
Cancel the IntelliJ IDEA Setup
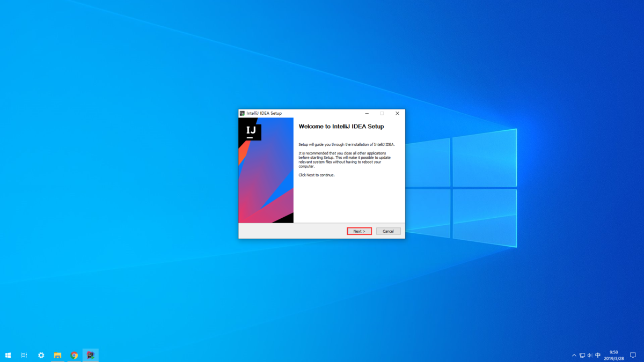[x=388, y=231]
